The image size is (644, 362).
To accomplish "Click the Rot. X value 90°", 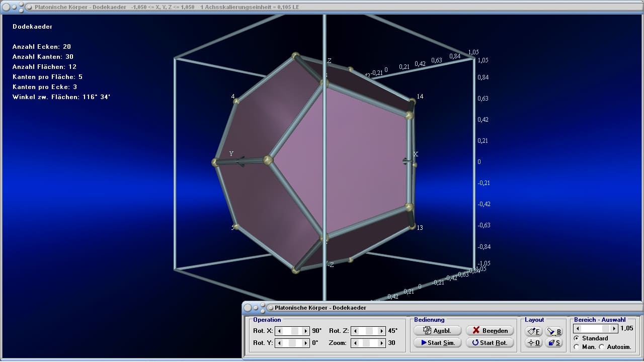I will click(316, 331).
